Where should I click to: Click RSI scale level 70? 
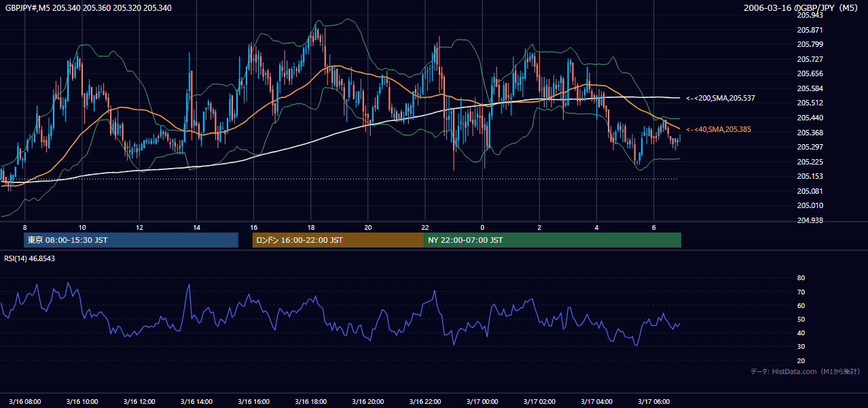coord(801,292)
